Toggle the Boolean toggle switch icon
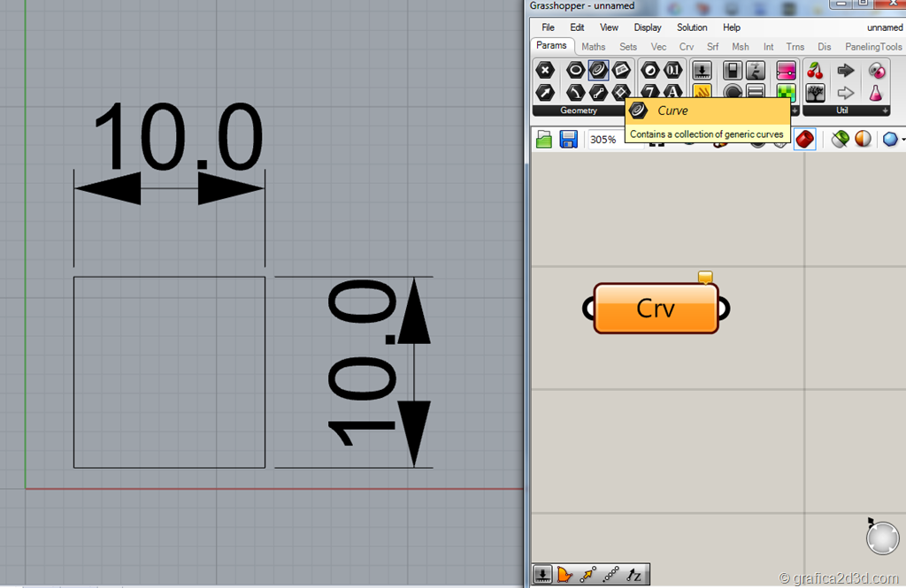The image size is (906, 588). click(733, 71)
